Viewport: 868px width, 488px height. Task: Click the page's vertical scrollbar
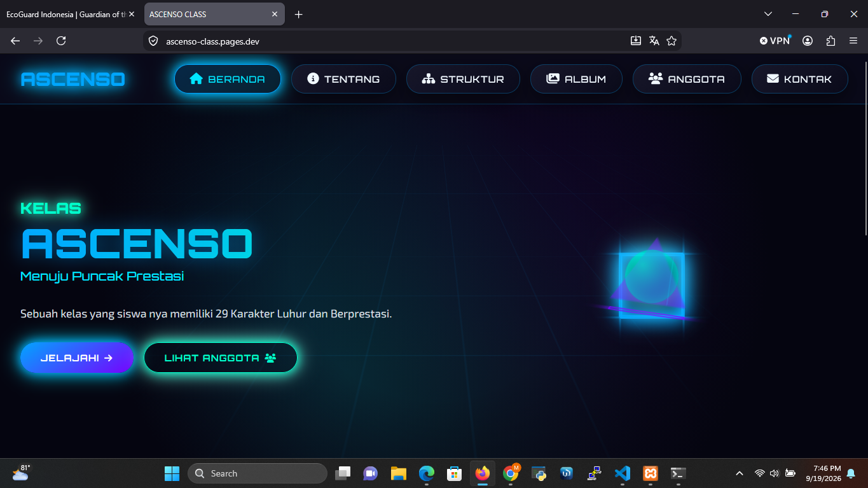865,148
